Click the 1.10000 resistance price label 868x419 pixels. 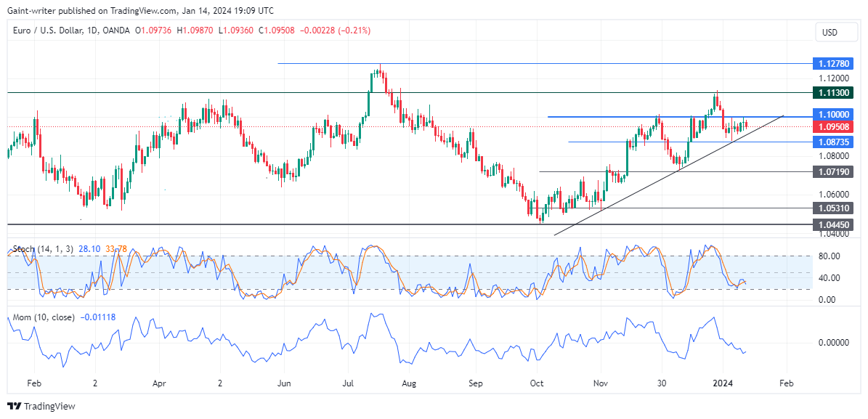pyautogui.click(x=833, y=114)
